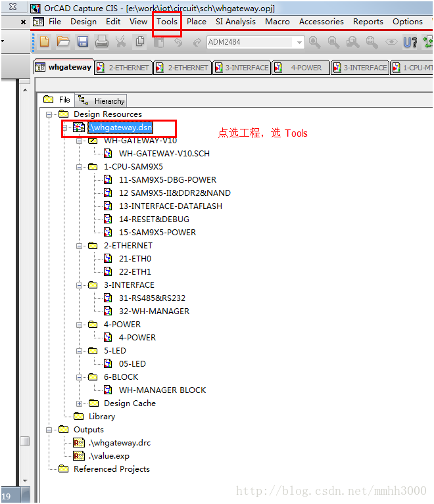Click the Zoom Out magnifier icon
The width and height of the screenshot is (434, 504).
coord(333,42)
